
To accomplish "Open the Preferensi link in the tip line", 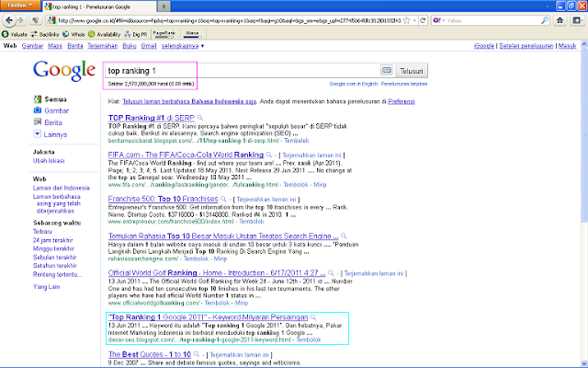I will (x=401, y=101).
